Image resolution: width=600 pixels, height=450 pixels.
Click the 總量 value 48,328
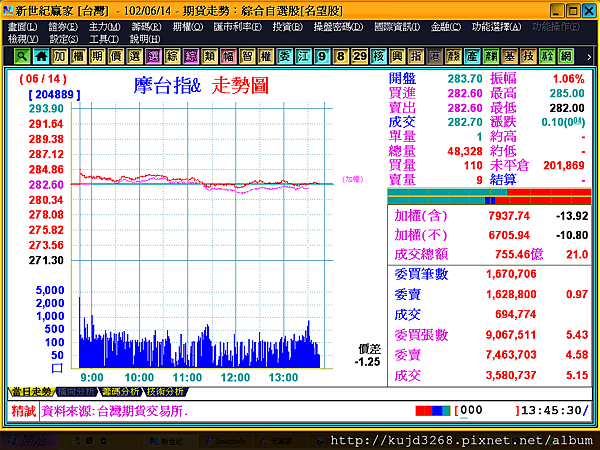465,151
